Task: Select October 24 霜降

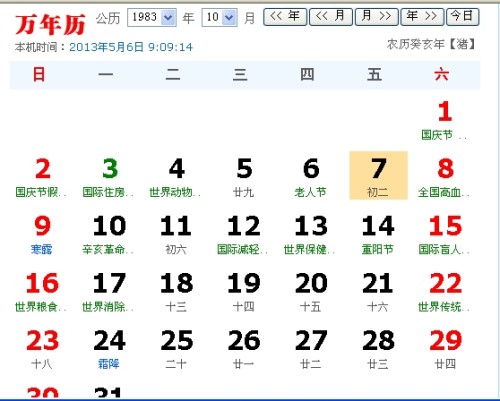Action: pyautogui.click(x=110, y=350)
